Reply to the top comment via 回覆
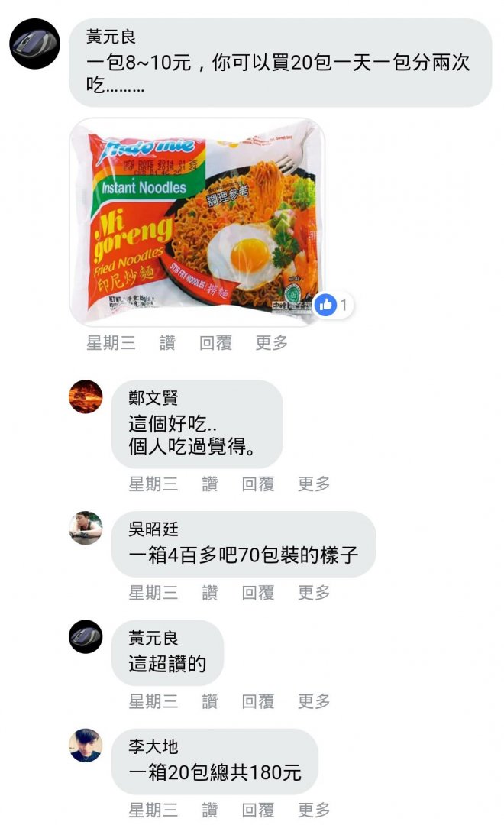 pos(215,343)
